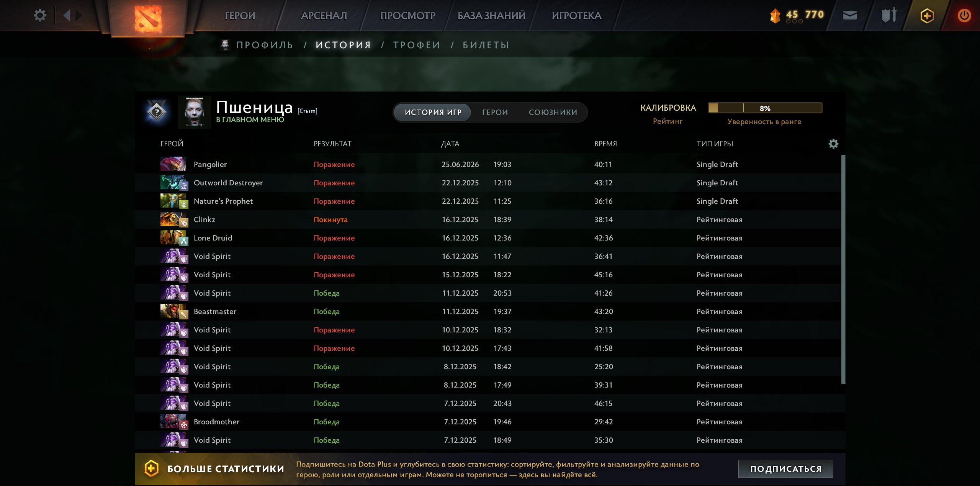This screenshot has height=486, width=980.
Task: Click the rank confidence 8% progress bar
Action: [x=765, y=108]
